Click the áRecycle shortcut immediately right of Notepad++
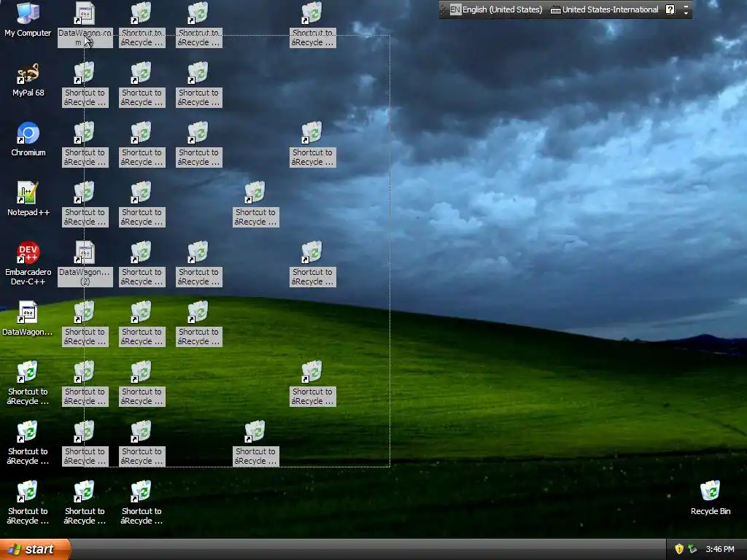 coord(85,204)
